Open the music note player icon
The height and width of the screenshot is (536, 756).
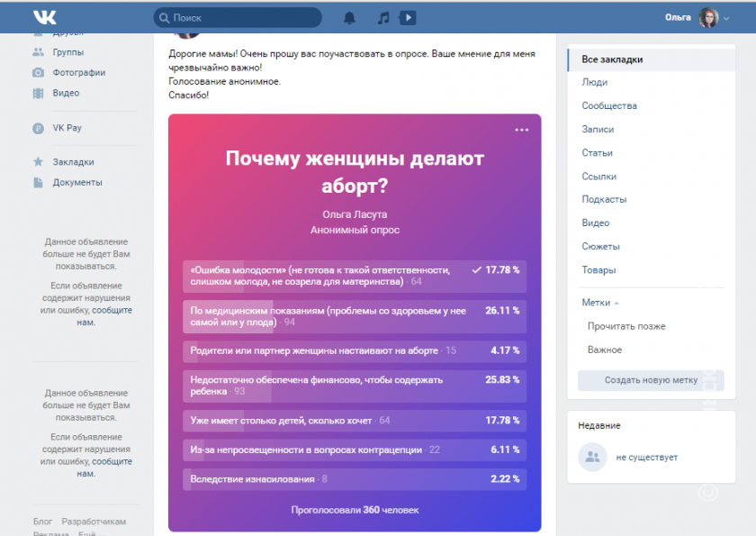tap(383, 17)
